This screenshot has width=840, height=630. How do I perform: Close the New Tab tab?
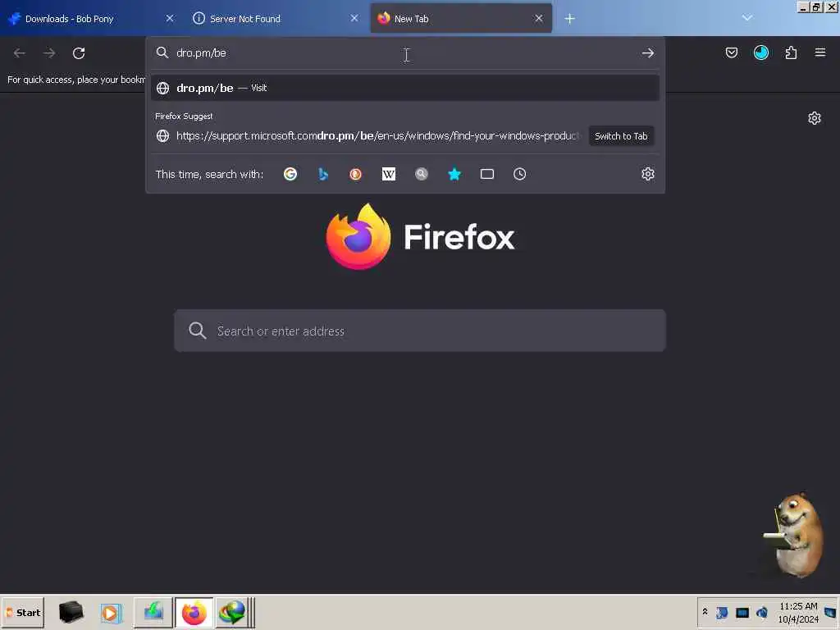pyautogui.click(x=539, y=19)
